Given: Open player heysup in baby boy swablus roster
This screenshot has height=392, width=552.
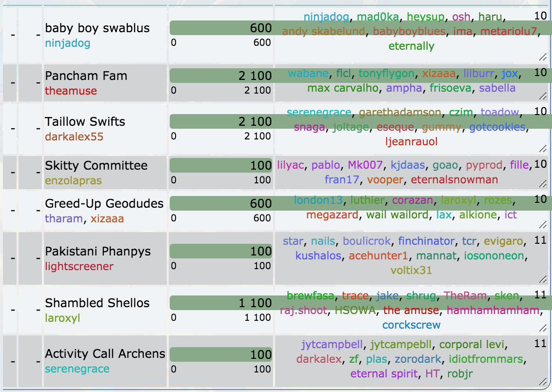Looking at the screenshot, I should [x=425, y=17].
